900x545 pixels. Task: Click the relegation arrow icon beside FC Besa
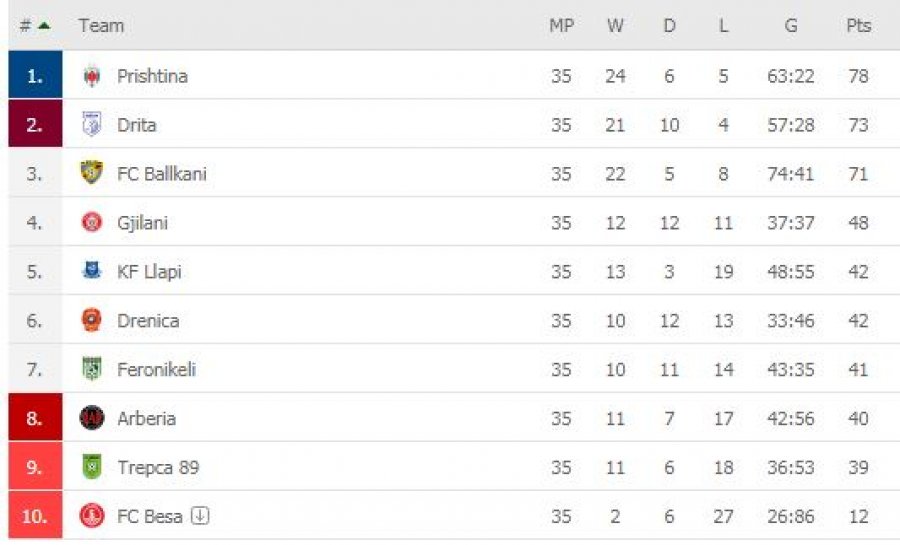[200, 515]
